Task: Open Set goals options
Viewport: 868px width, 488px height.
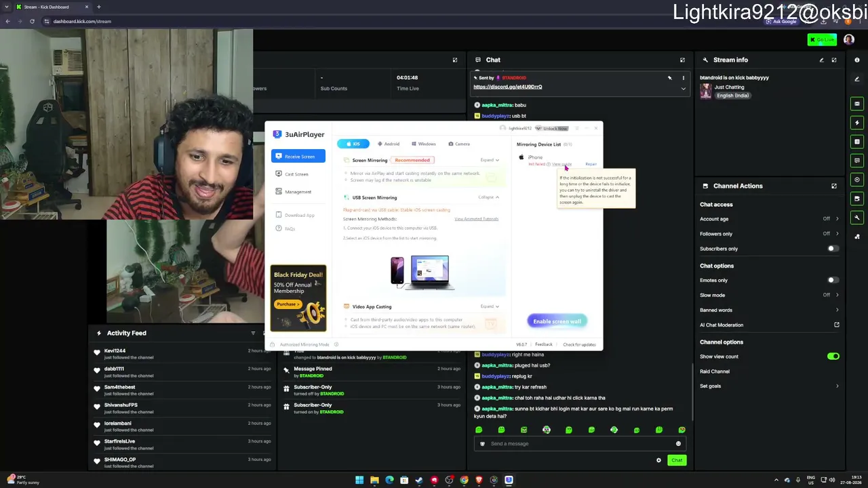Action: click(770, 386)
